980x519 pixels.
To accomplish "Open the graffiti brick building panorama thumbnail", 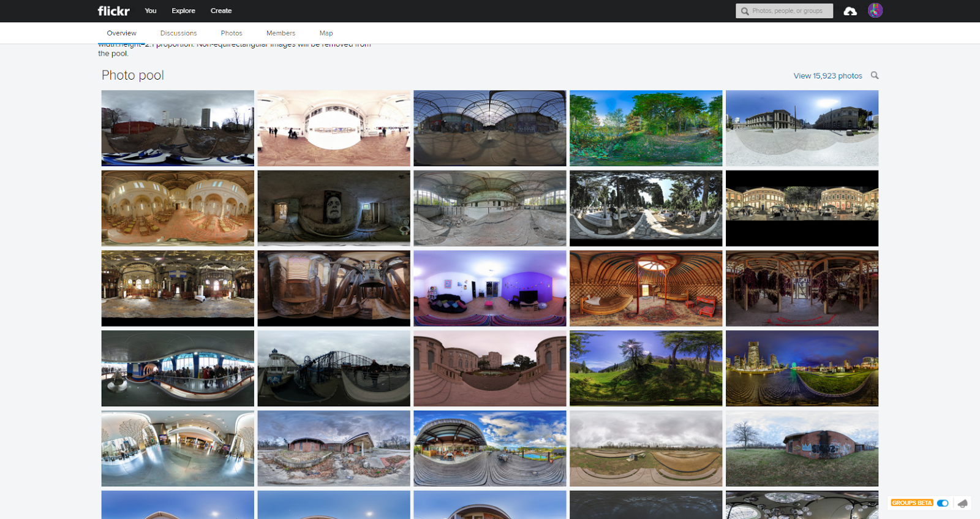I will pyautogui.click(x=802, y=449).
